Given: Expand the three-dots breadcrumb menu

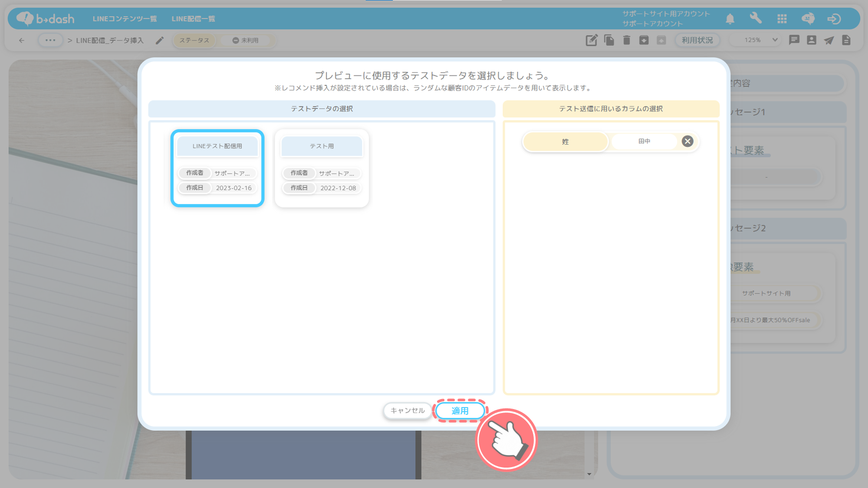Looking at the screenshot, I should 50,40.
